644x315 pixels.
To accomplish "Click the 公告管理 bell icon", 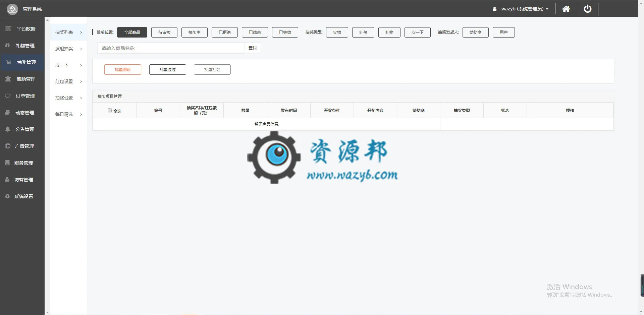I will click(x=7, y=129).
